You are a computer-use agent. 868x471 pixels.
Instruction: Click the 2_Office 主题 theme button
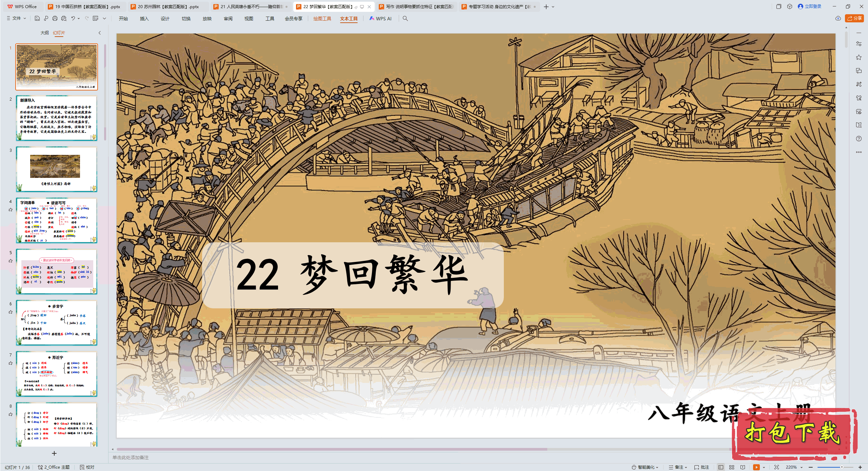54,467
